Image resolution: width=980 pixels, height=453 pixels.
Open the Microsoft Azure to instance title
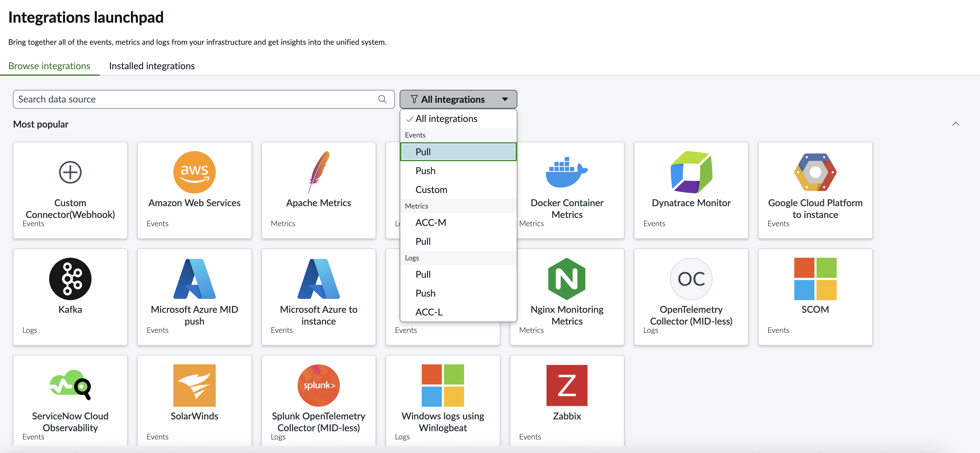[x=319, y=315]
